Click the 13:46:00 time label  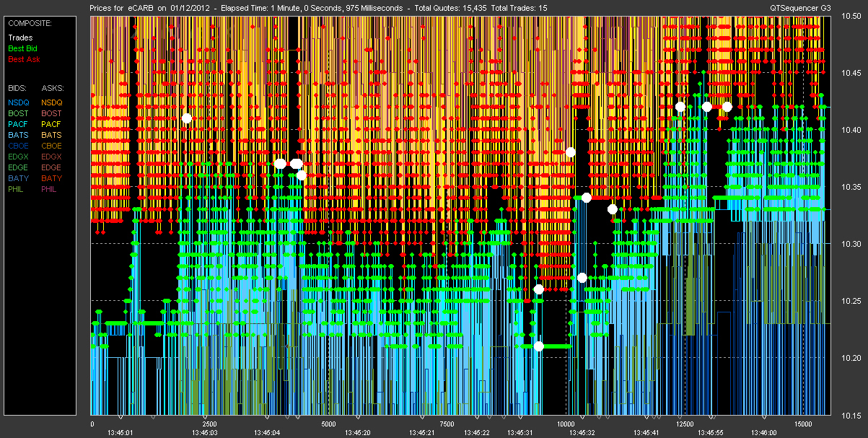[x=763, y=433]
